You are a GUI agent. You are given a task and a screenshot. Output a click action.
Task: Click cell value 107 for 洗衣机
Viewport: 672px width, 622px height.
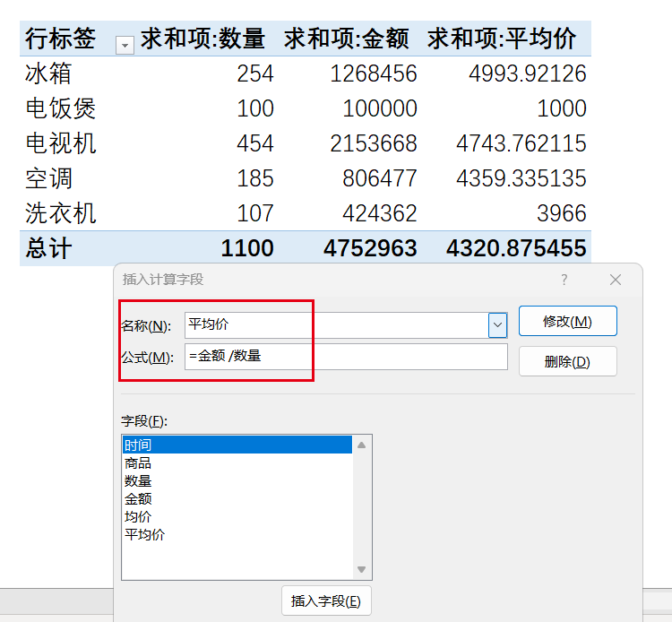pos(255,214)
